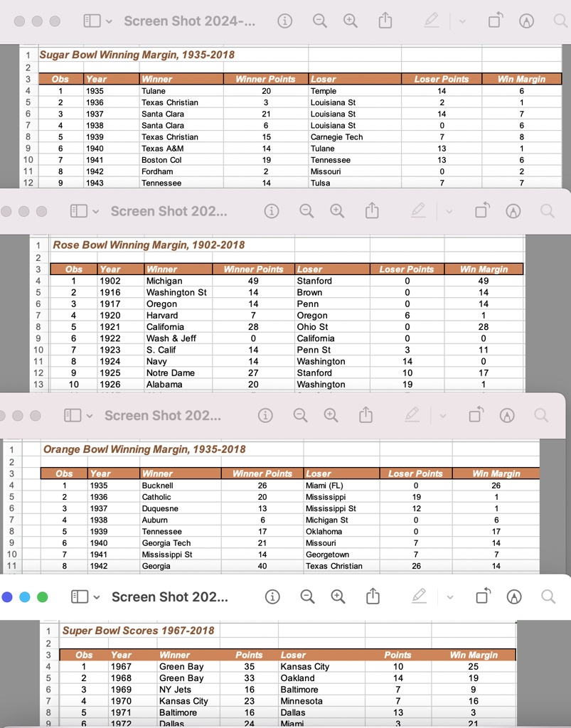
Task: Show markup toolbar in Sugar Bowl window
Action: tap(526, 21)
